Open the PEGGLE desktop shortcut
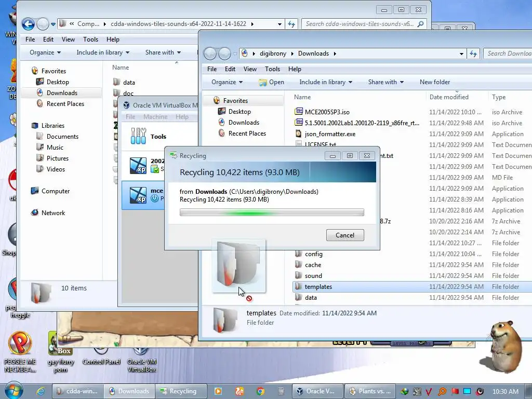 pos(20,352)
